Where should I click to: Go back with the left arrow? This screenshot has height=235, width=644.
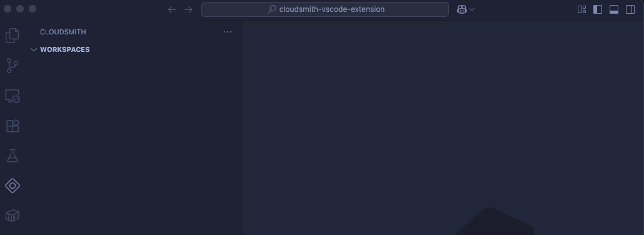(172, 9)
